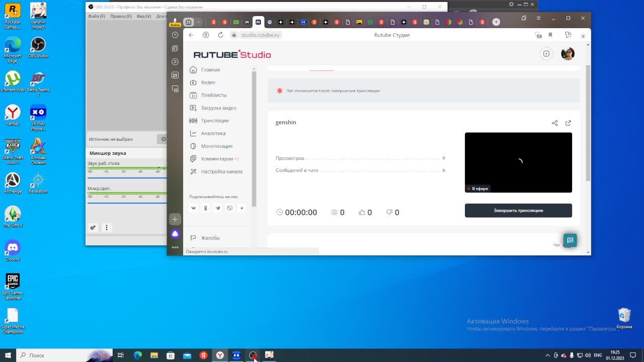This screenshot has width=644, height=362.
Task: Click the create video icon in Rutube header
Action: [x=546, y=54]
